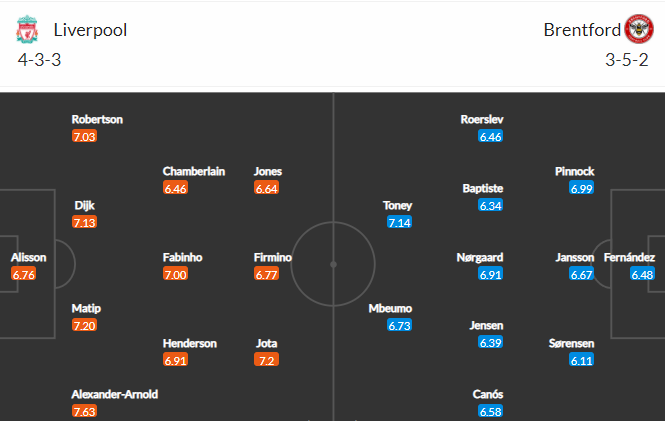Click Sørensen's 6.11 rating badge
Screen dimensions: 665x421
(x=581, y=360)
